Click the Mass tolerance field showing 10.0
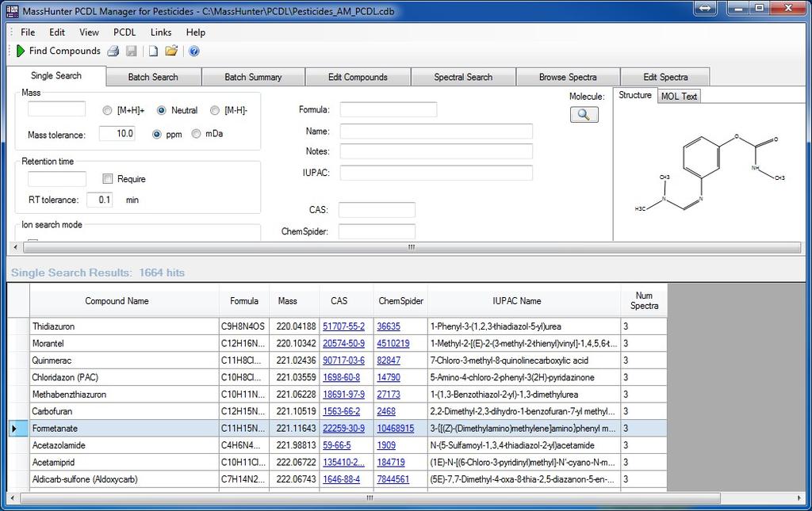The width and height of the screenshot is (812, 511). click(x=117, y=133)
